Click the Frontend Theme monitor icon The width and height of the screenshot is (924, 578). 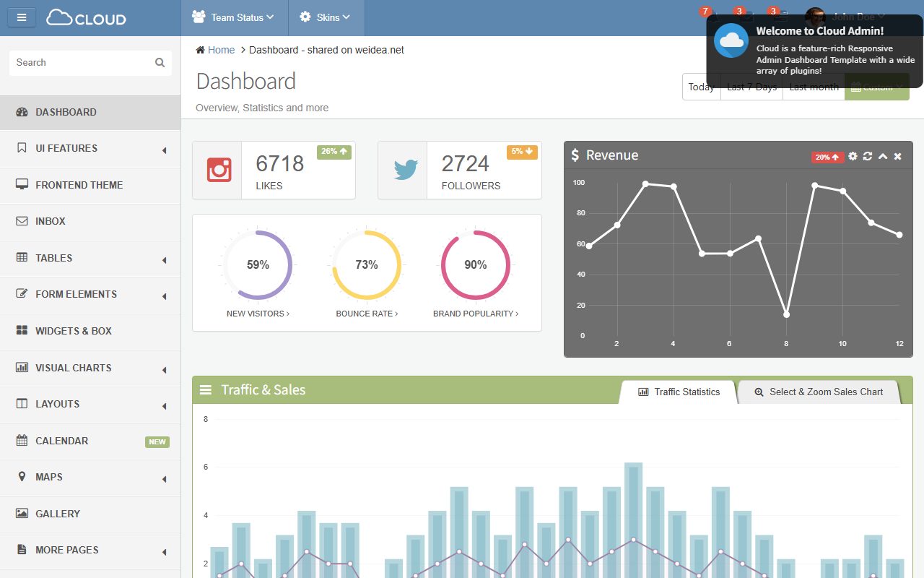22,185
